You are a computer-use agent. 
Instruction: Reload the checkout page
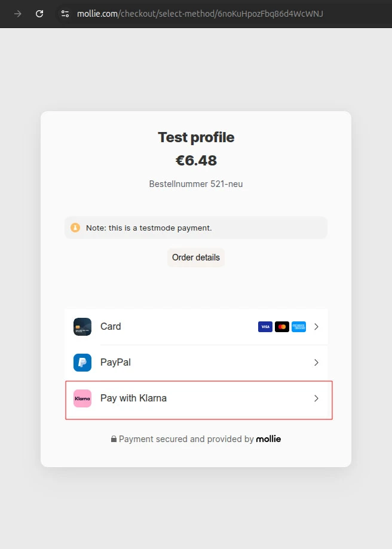coord(39,14)
